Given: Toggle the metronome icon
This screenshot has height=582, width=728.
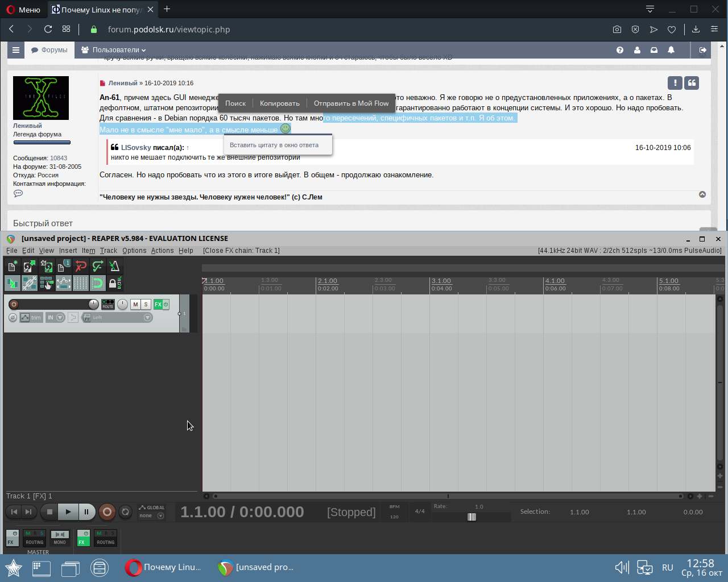Looking at the screenshot, I should 114,266.
